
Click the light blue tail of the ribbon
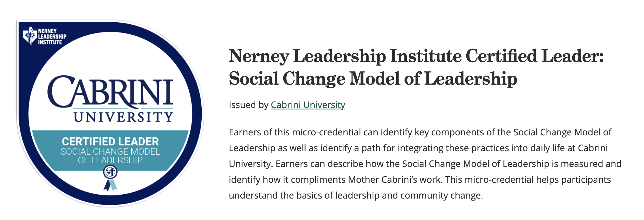coord(114,186)
